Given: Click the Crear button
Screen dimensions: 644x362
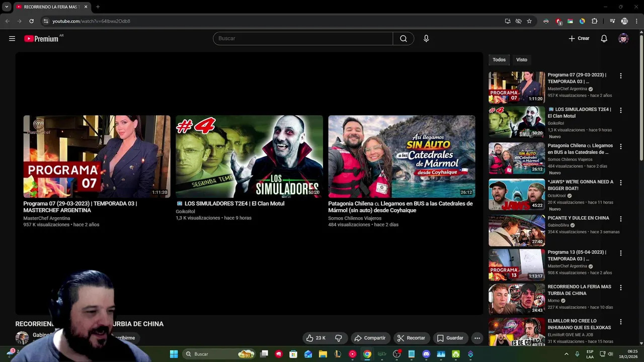Looking at the screenshot, I should tap(579, 39).
